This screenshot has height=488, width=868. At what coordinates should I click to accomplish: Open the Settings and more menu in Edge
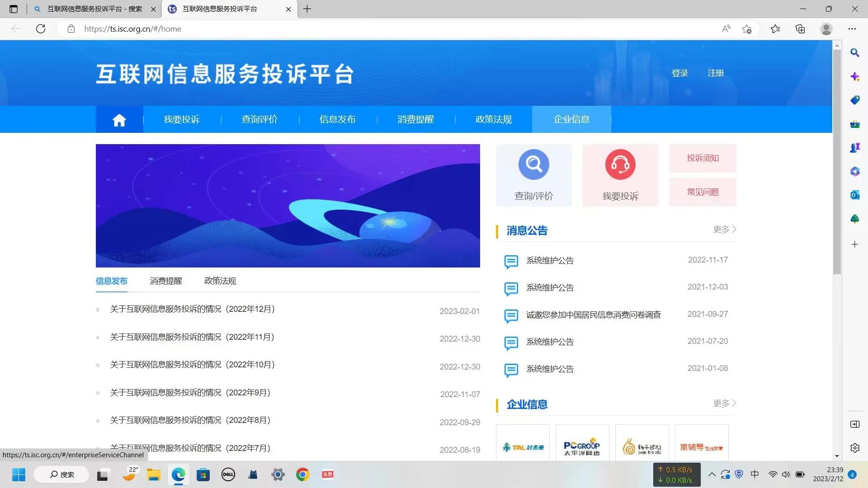[x=852, y=28]
